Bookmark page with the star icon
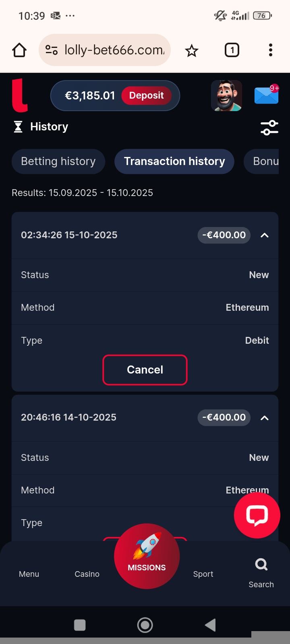This screenshot has height=644, width=290. tap(192, 50)
